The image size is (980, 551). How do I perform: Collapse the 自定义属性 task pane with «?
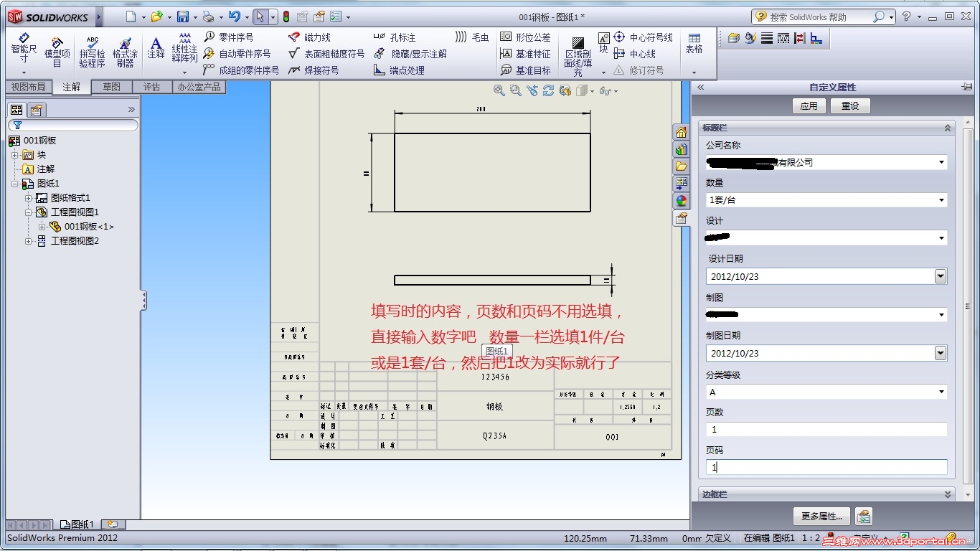point(701,87)
